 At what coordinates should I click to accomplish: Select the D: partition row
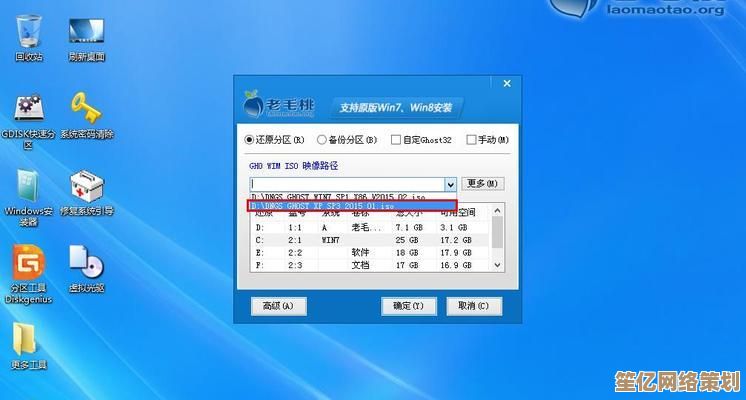(x=371, y=227)
